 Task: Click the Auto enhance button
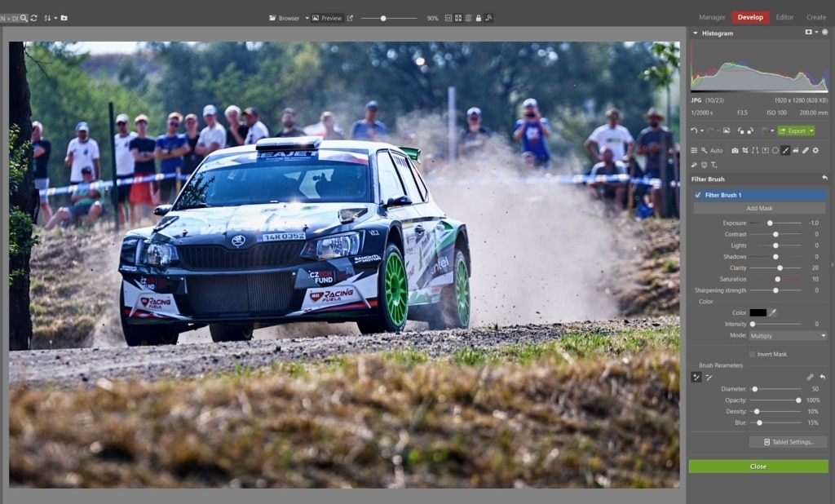pos(712,151)
